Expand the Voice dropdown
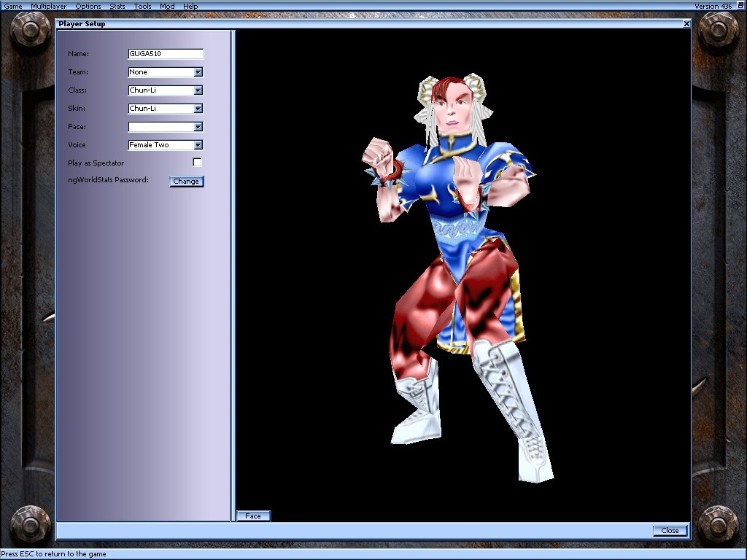 198,145
